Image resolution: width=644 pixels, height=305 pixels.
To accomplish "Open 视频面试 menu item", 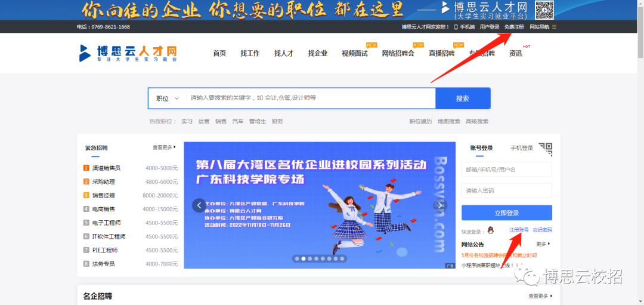I will [355, 53].
